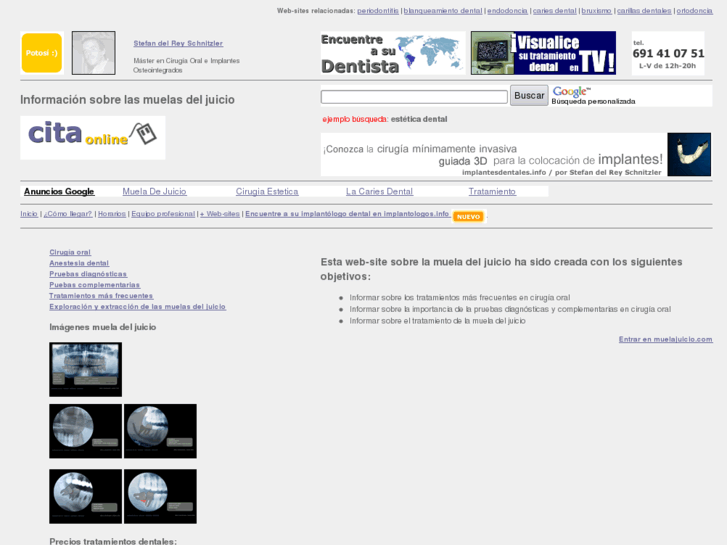Screen dimensions: 727x545
Task: Open the cita online appointment banner
Action: tap(93, 138)
